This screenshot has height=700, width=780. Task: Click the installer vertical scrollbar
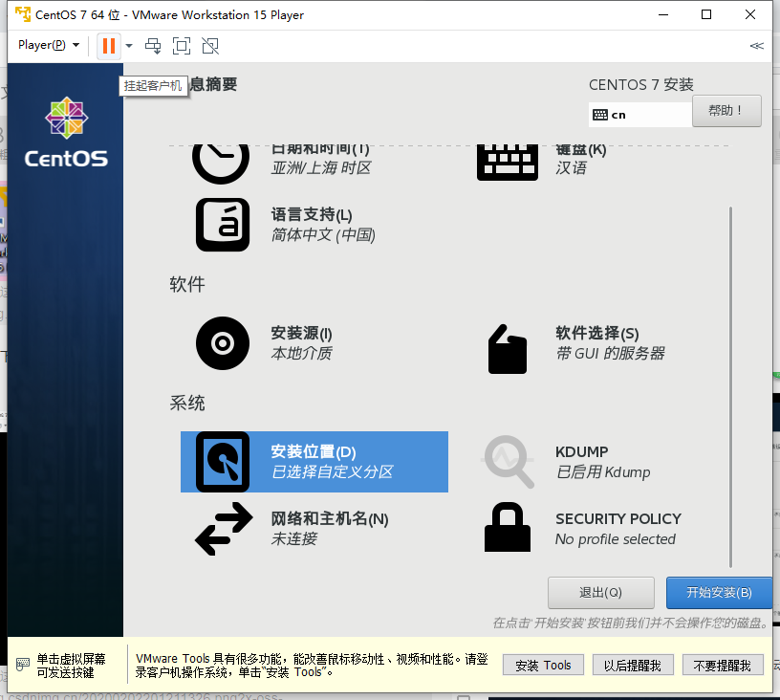coord(730,387)
